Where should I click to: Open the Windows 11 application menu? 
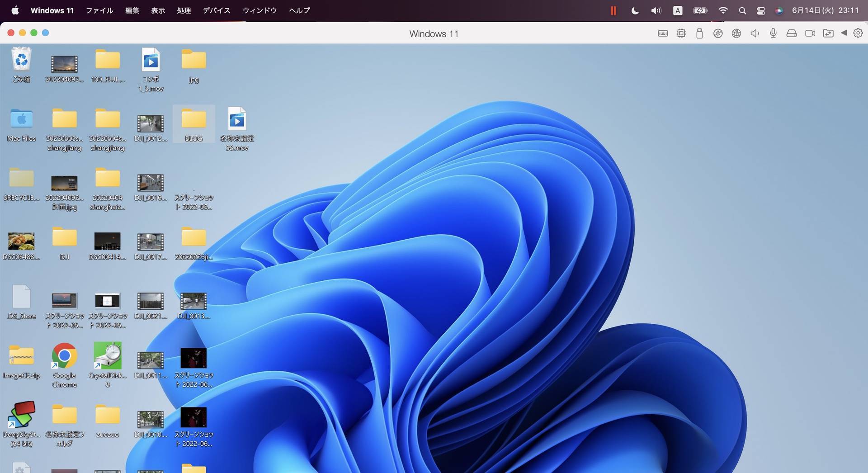click(52, 10)
